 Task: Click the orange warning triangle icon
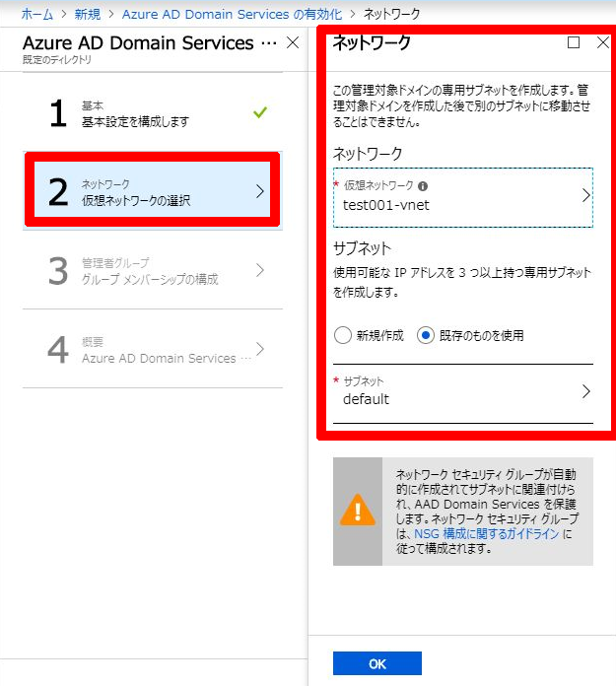click(358, 511)
